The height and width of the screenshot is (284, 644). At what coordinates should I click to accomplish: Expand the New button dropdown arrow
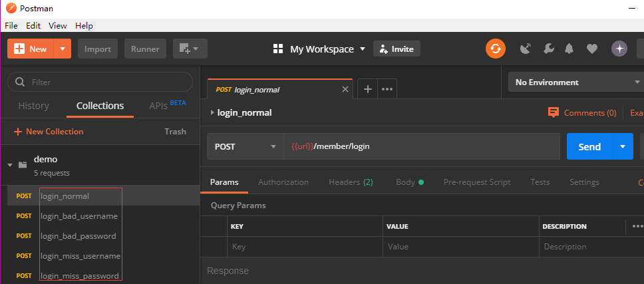point(63,49)
